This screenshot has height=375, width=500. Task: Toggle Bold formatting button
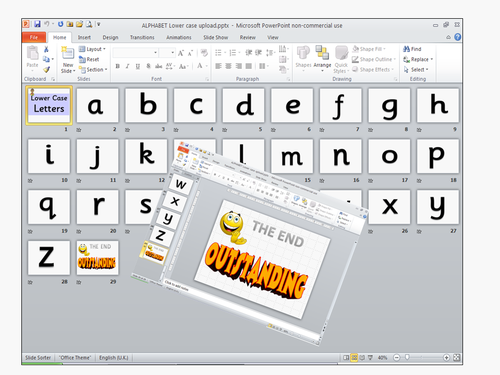point(118,66)
